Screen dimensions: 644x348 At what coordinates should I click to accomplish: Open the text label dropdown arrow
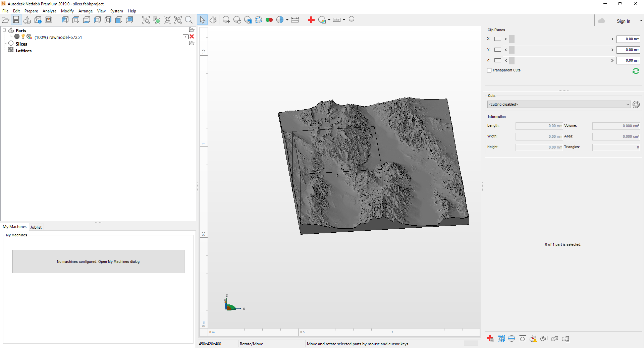(x=344, y=20)
